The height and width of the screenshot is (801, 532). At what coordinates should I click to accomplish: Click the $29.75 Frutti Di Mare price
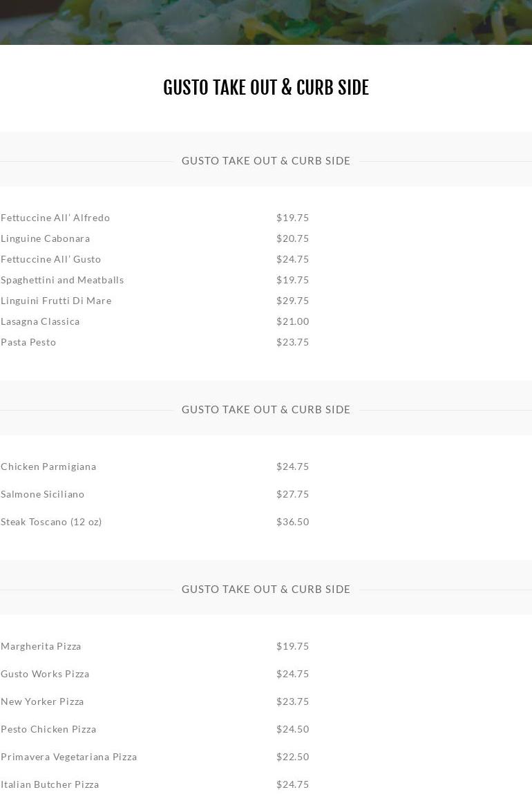point(293,301)
